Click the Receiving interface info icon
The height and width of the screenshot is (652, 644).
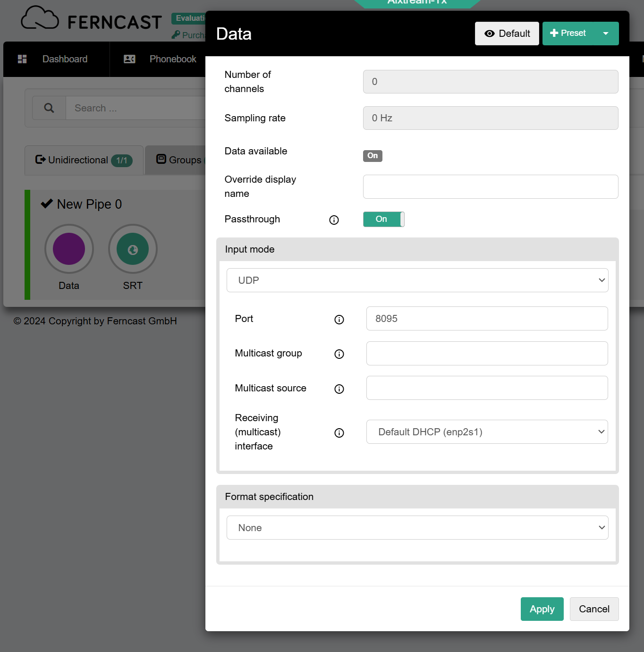click(x=339, y=433)
